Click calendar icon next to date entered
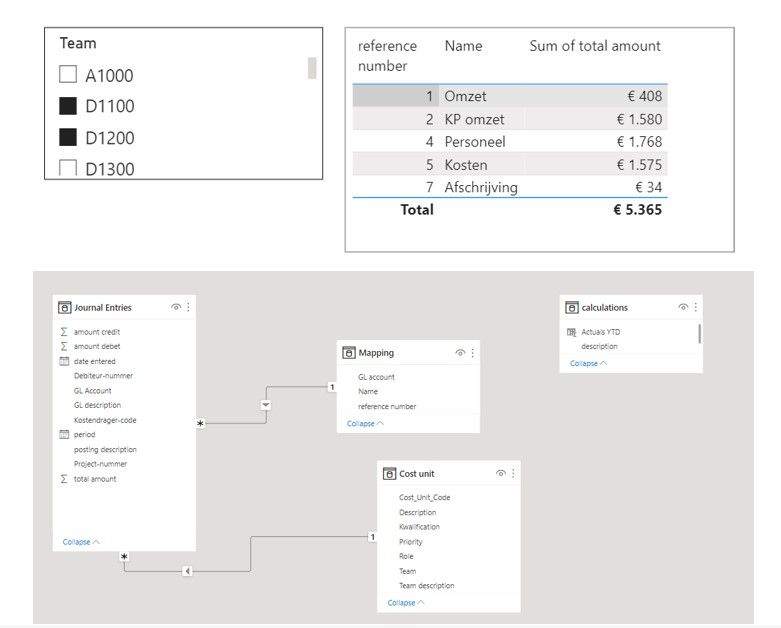 pyautogui.click(x=64, y=361)
